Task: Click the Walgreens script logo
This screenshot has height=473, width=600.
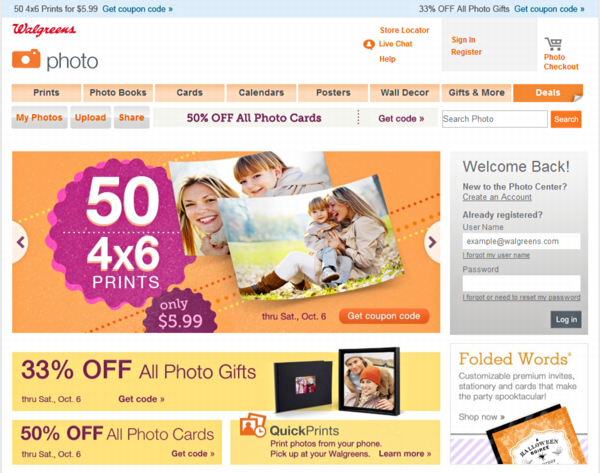Action: tap(44, 29)
